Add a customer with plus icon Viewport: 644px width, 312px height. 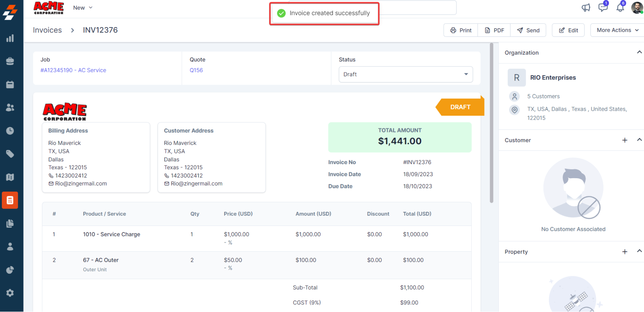point(624,140)
